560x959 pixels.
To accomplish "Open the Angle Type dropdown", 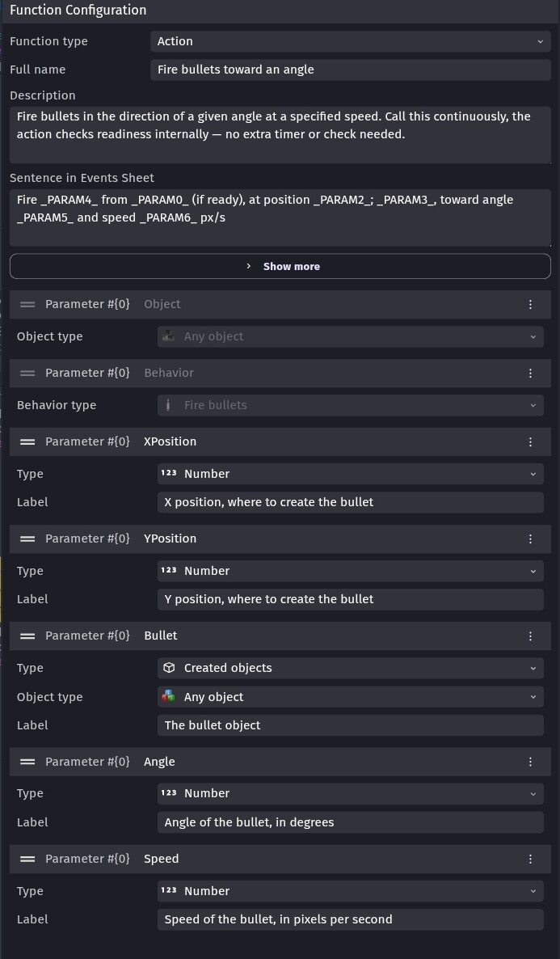I will (350, 793).
